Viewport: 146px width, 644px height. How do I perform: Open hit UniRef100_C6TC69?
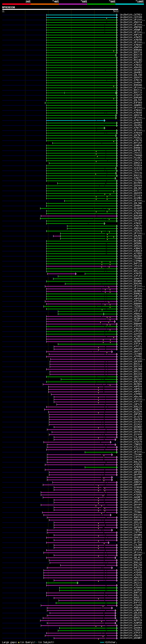(x=131, y=17)
